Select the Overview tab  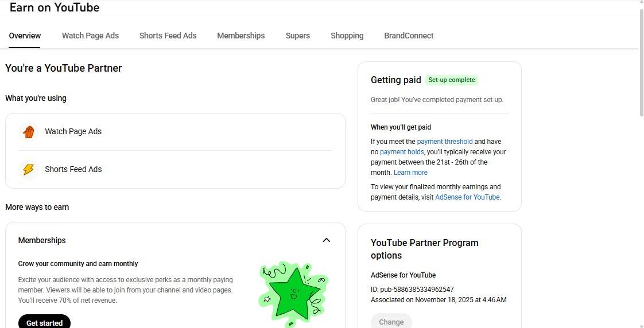(x=25, y=36)
